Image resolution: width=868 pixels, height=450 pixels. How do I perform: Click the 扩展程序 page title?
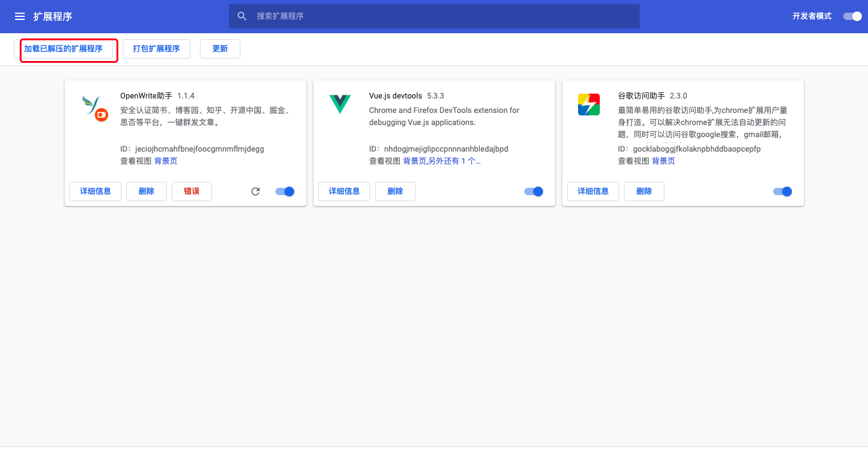click(x=53, y=16)
